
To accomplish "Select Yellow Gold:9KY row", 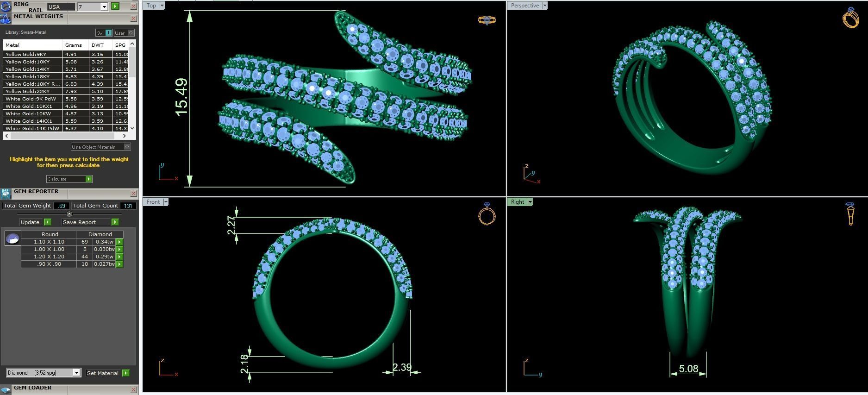I will 66,54.
